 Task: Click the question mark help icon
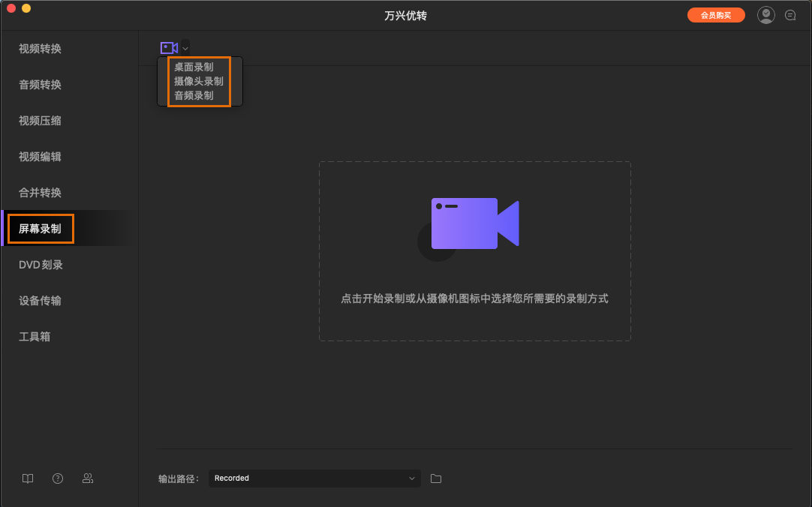[58, 478]
